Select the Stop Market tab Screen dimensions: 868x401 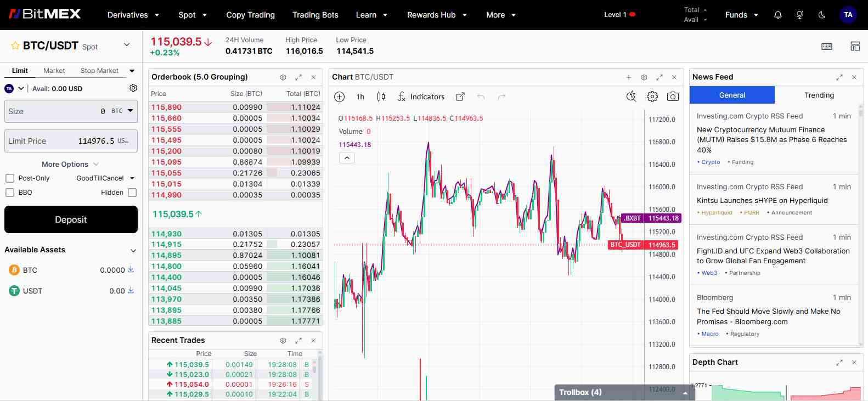pyautogui.click(x=99, y=71)
